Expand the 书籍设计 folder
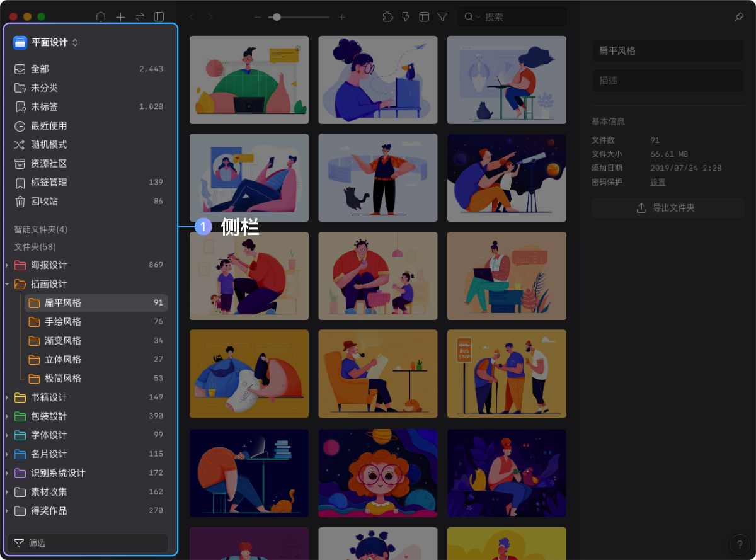Viewport: 756px width, 560px height. pos(7,397)
